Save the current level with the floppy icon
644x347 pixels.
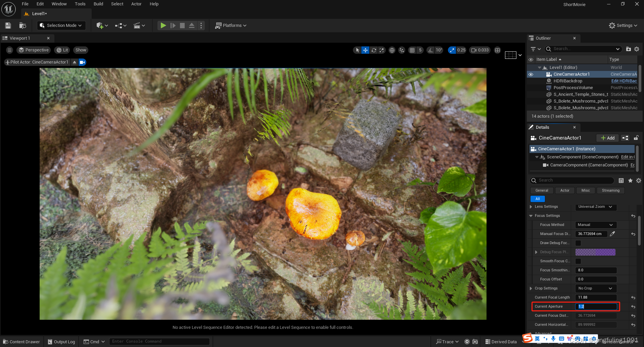tap(8, 26)
